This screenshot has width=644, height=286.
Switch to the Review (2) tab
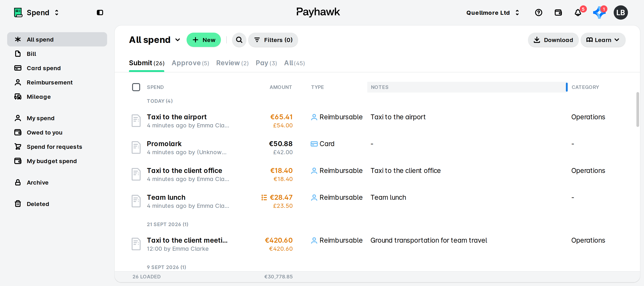(232, 63)
